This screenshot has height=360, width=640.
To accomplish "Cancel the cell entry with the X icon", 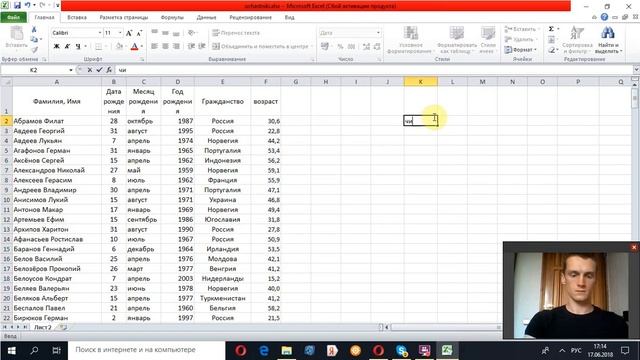I will (x=90, y=70).
